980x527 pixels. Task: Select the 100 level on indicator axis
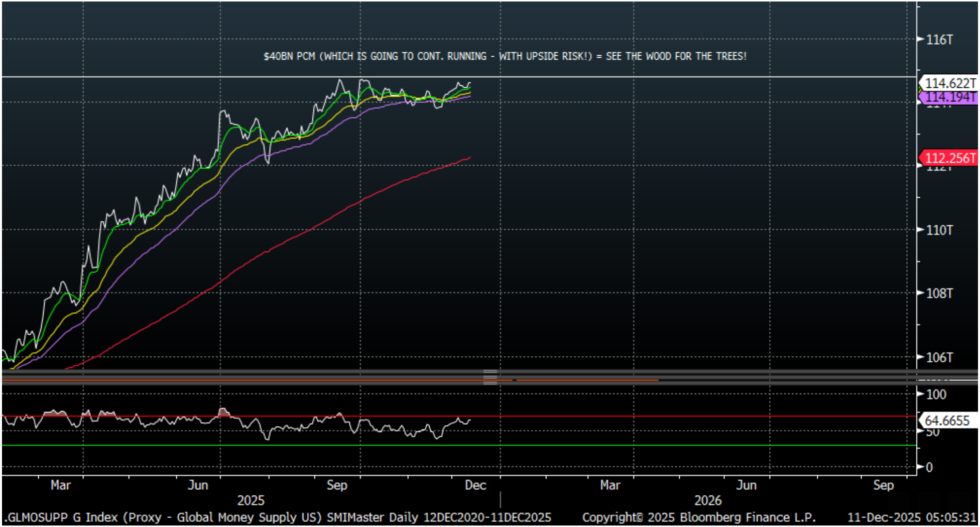(x=936, y=394)
